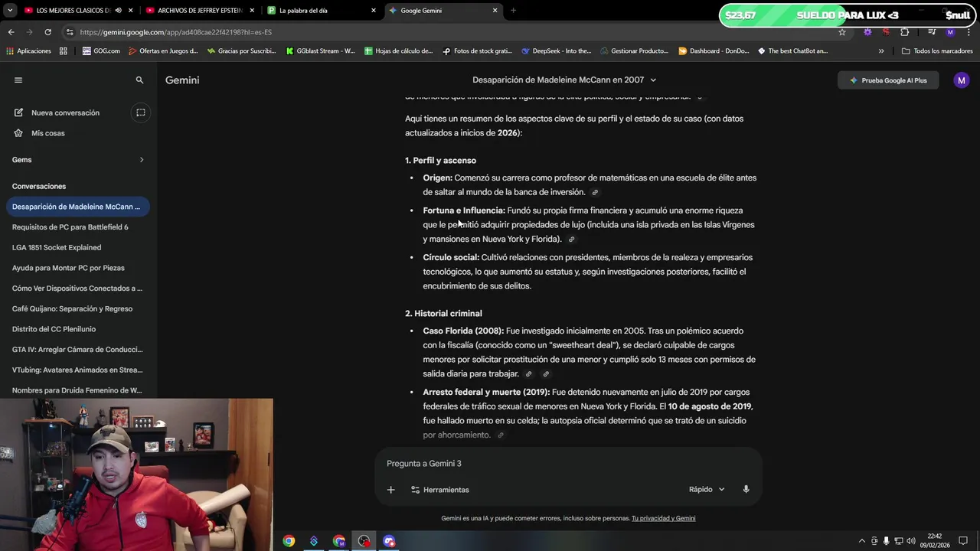Close the Google Gemini tab
This screenshot has width=980, height=551.
coord(495,11)
